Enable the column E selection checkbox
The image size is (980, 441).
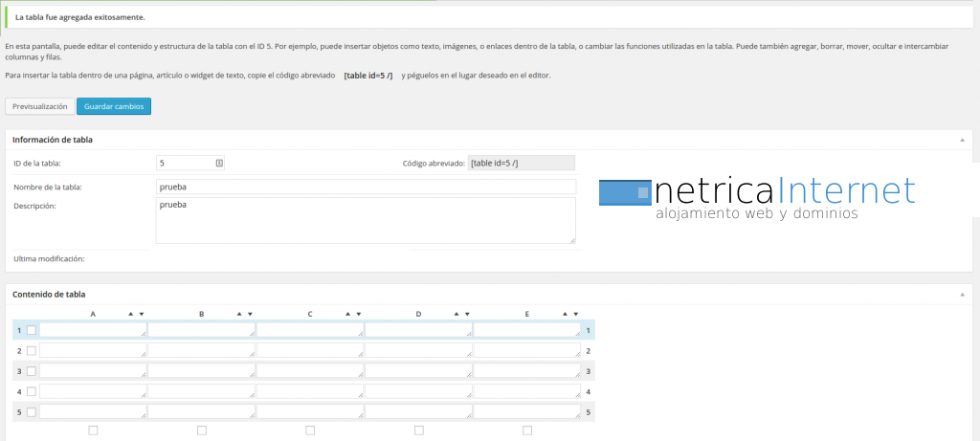click(527, 430)
